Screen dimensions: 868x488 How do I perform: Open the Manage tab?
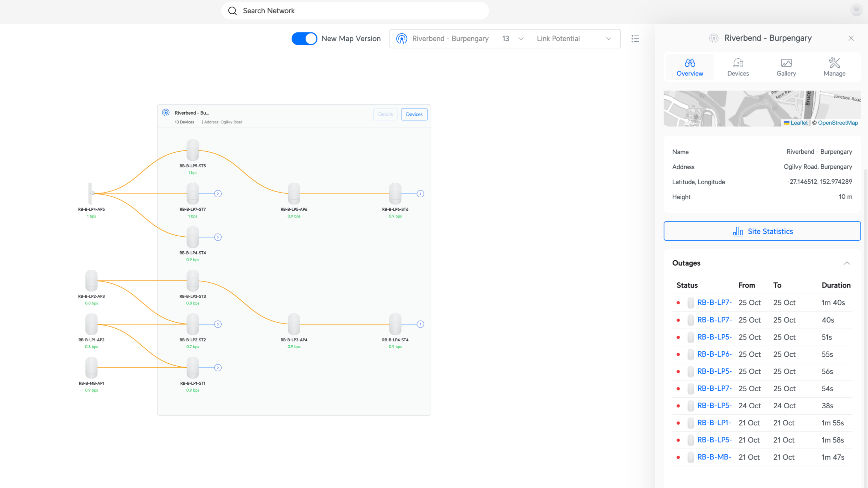[834, 67]
